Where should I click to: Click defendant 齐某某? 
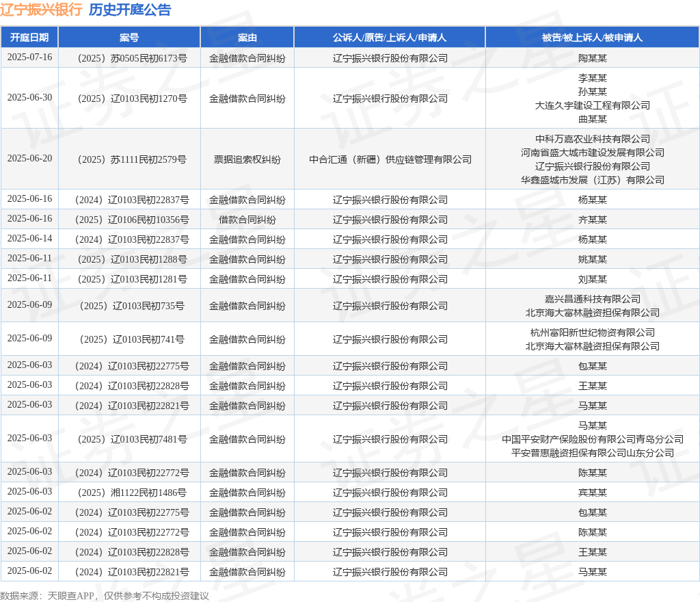click(593, 220)
